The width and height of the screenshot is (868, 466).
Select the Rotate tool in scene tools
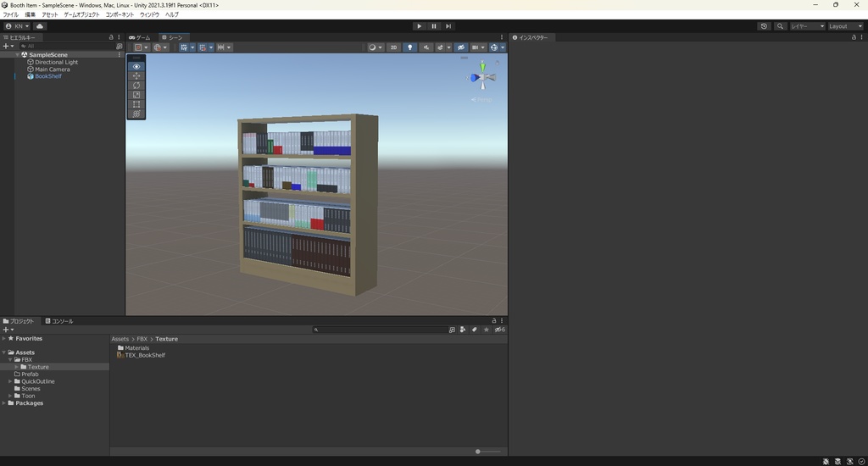pyautogui.click(x=136, y=86)
